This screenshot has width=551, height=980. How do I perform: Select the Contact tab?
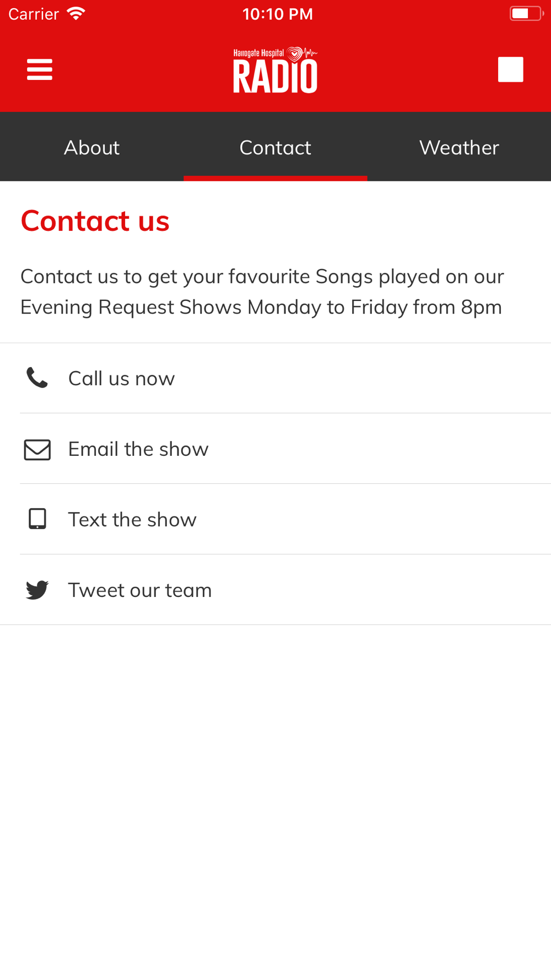pos(275,147)
